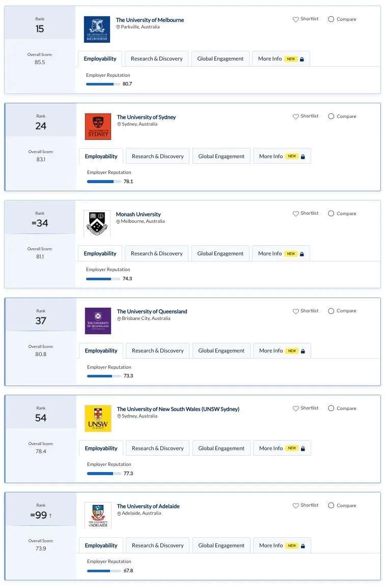Click the Monash University shield logo

tap(97, 223)
